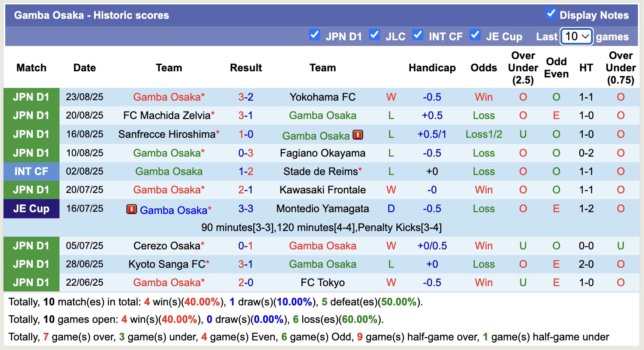Uncheck the JPN D1 filter checkbox
This screenshot has height=350, width=644.
[314, 35]
